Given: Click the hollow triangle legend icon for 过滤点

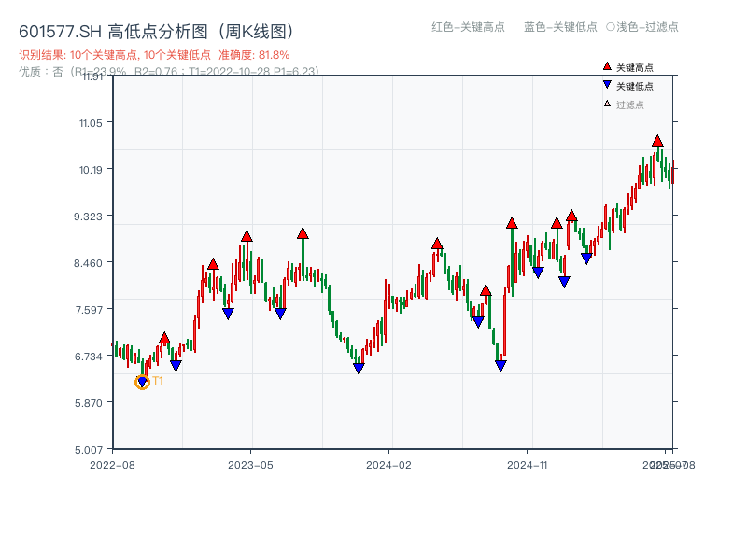Looking at the screenshot, I should tap(607, 104).
